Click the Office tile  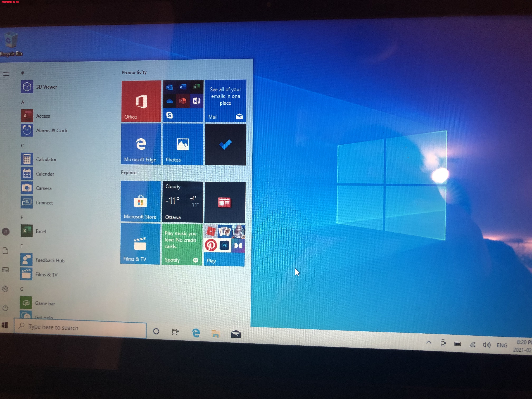point(141,101)
